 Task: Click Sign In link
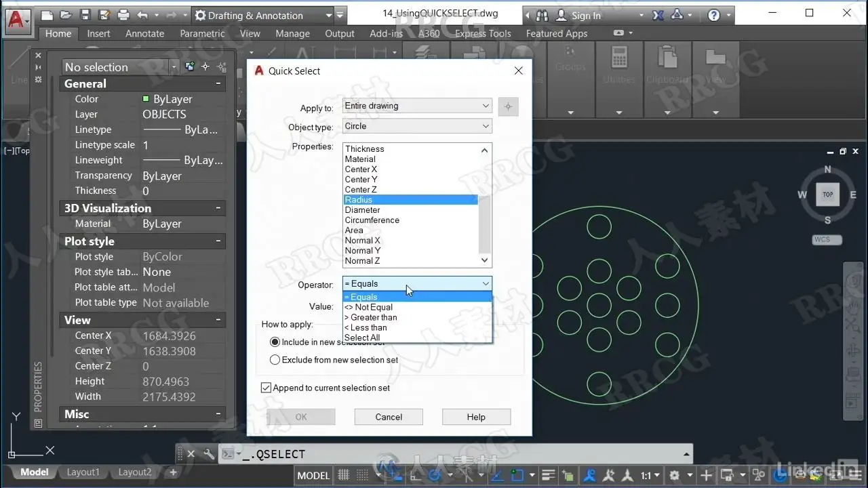click(x=586, y=15)
